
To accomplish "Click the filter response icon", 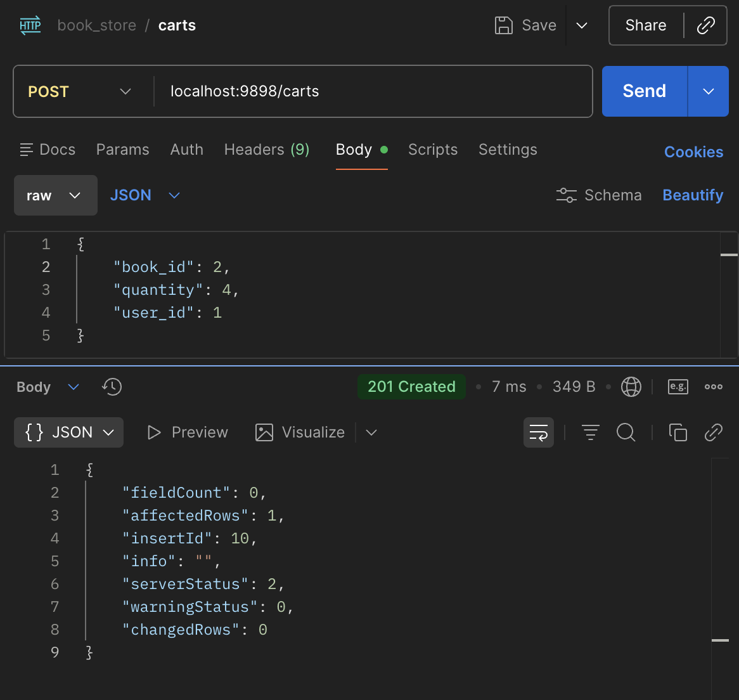I will (590, 432).
